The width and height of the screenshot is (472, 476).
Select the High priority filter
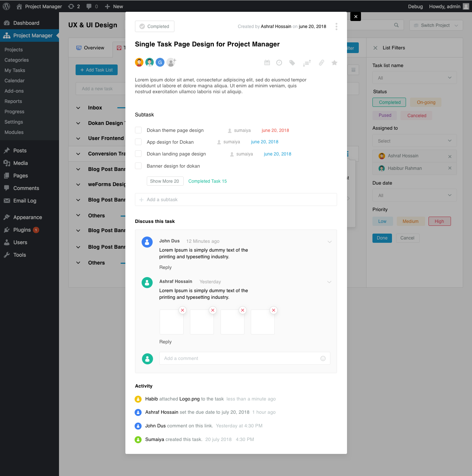[440, 221]
